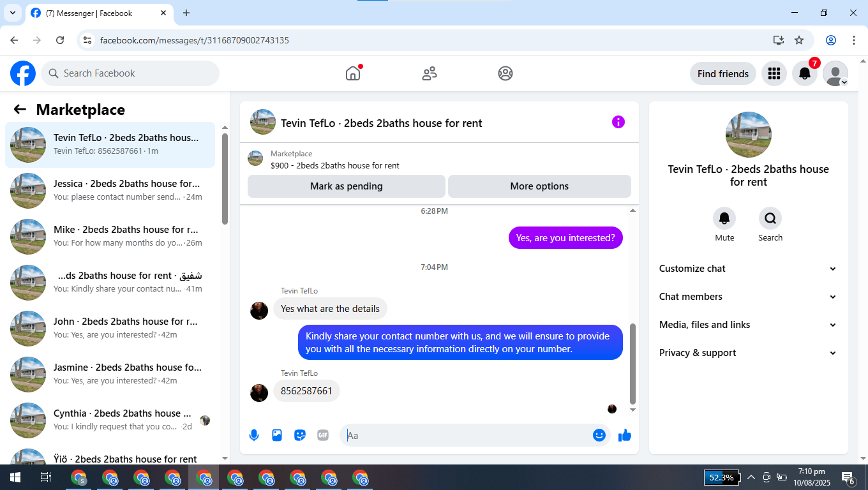Select the Messenger | Facebook browser tab
The image size is (868, 490).
click(x=100, y=13)
